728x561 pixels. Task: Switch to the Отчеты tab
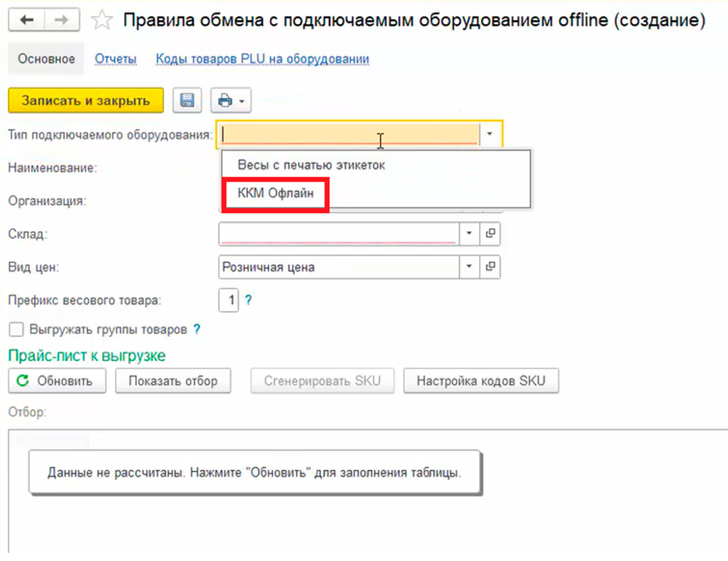point(115,59)
